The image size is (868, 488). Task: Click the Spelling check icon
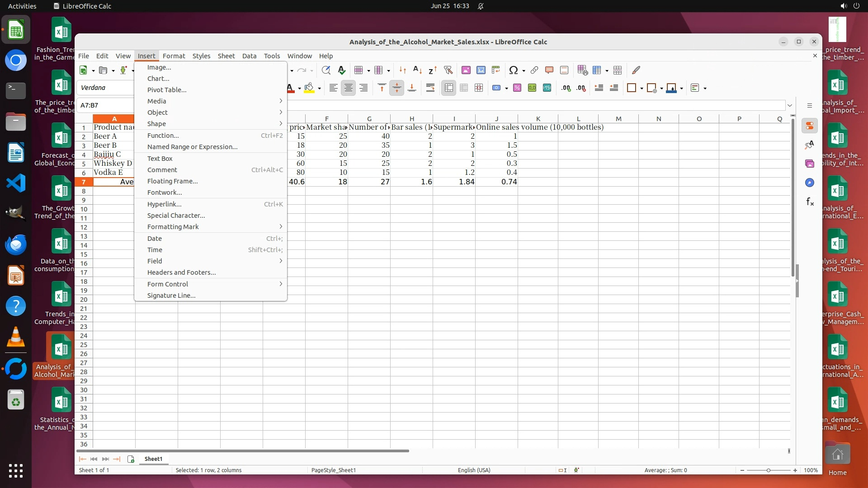[342, 70]
